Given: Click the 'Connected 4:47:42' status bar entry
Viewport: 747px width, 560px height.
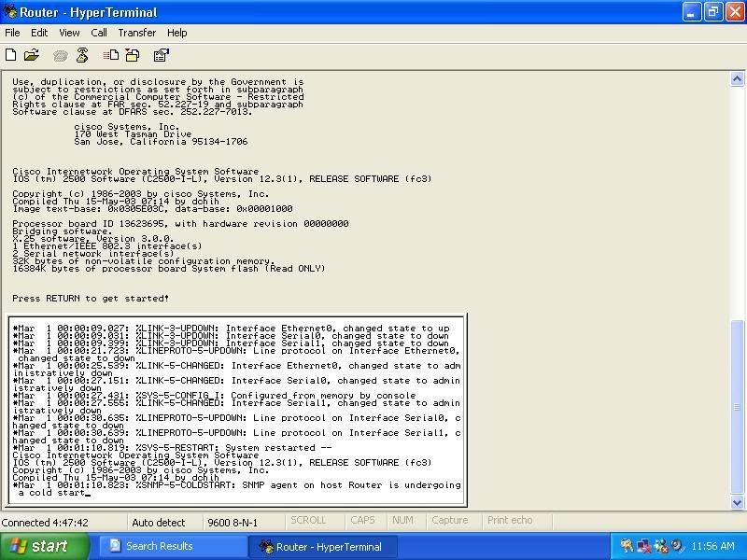Looking at the screenshot, I should pyautogui.click(x=45, y=523).
